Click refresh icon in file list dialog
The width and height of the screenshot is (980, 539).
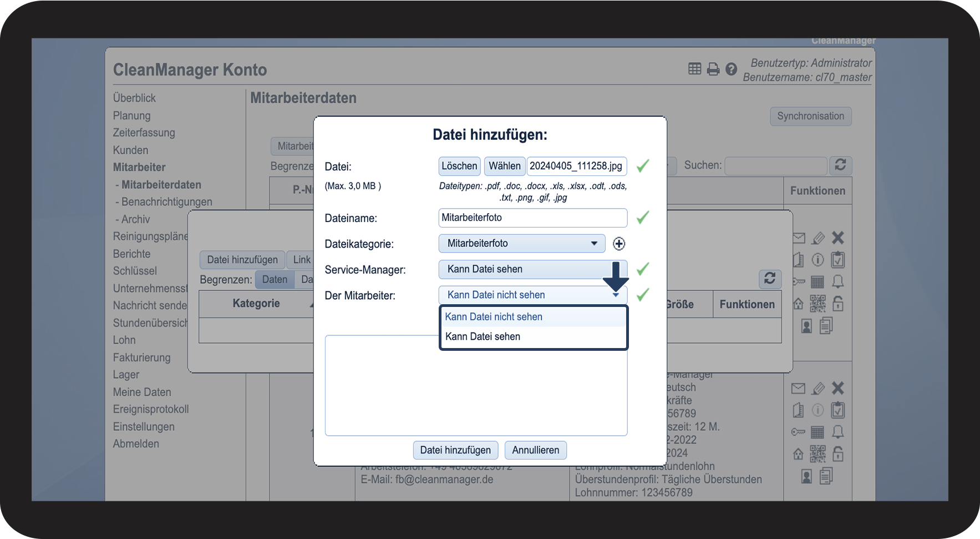[770, 278]
